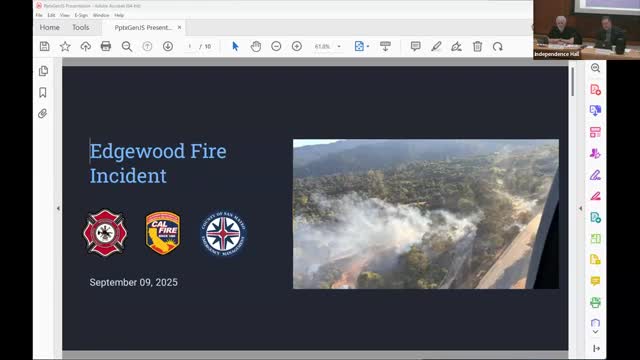Open the search tool in the right pane
The height and width of the screenshot is (360, 640).
pos(595,68)
